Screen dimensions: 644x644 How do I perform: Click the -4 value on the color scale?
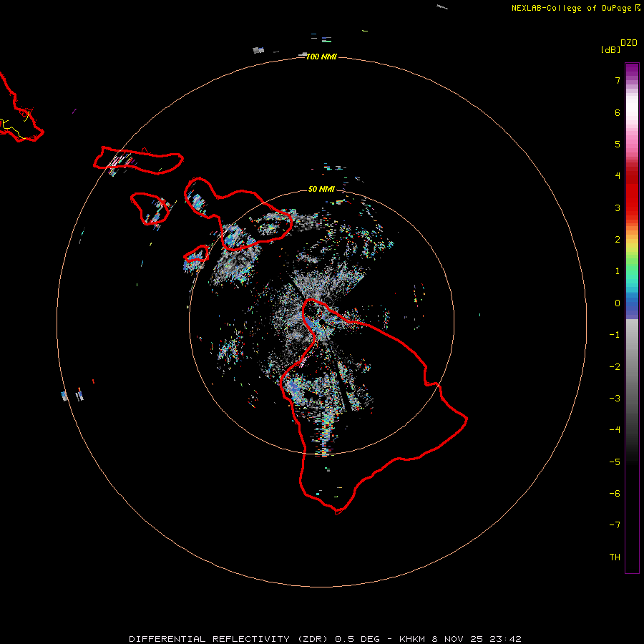point(615,430)
